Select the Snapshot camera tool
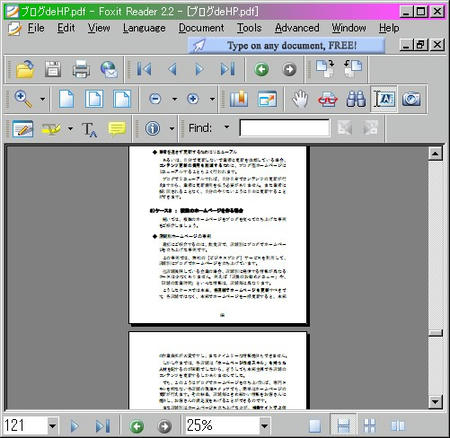This screenshot has height=438, width=450. (x=411, y=99)
